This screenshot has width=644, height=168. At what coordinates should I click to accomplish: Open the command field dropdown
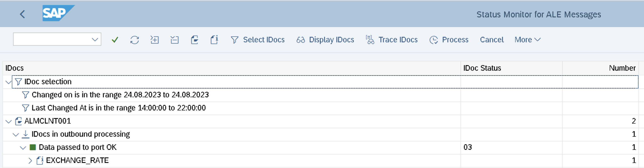95,39
